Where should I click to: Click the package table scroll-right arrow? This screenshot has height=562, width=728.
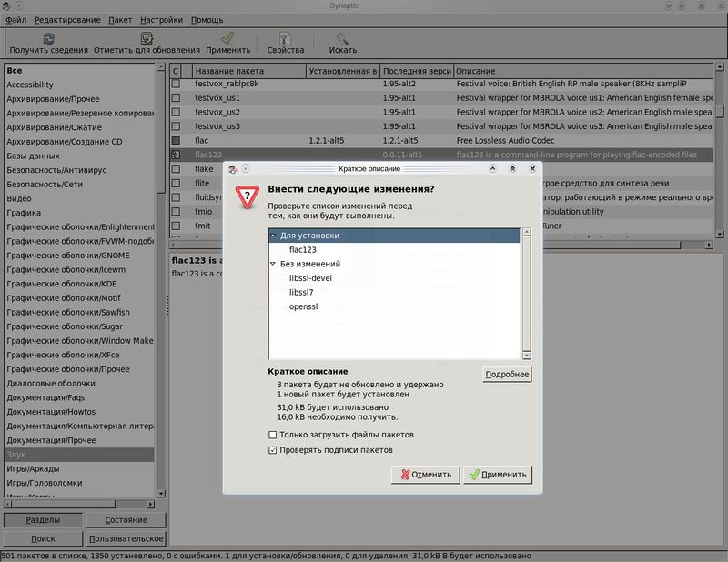tap(709, 245)
